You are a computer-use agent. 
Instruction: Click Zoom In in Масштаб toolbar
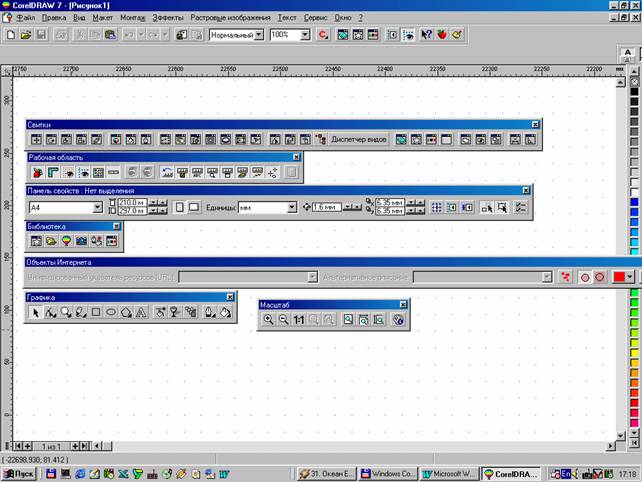tap(268, 319)
